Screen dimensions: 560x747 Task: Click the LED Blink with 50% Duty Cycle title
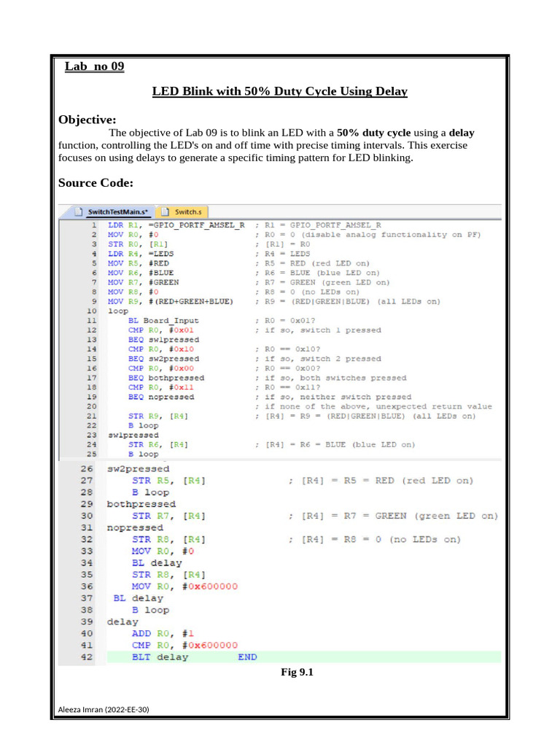pos(279,92)
